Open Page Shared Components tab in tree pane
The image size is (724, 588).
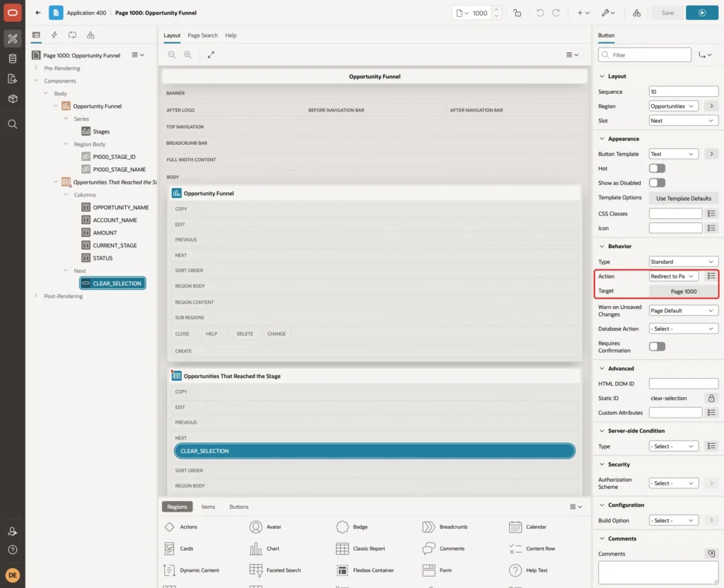pos(90,35)
